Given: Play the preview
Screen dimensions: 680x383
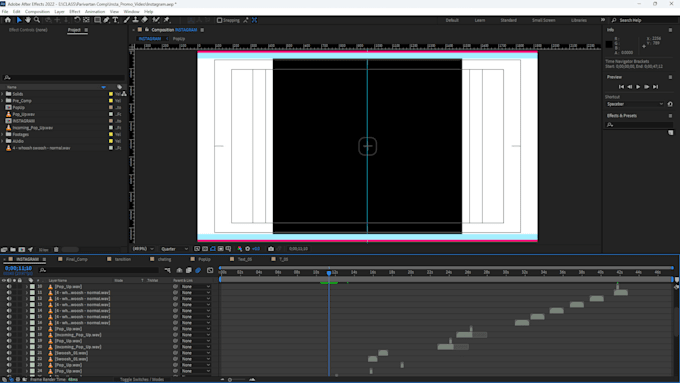Looking at the screenshot, I should pos(638,87).
